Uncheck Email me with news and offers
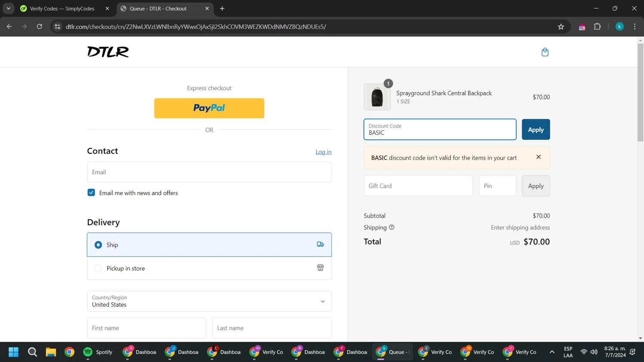 [91, 193]
